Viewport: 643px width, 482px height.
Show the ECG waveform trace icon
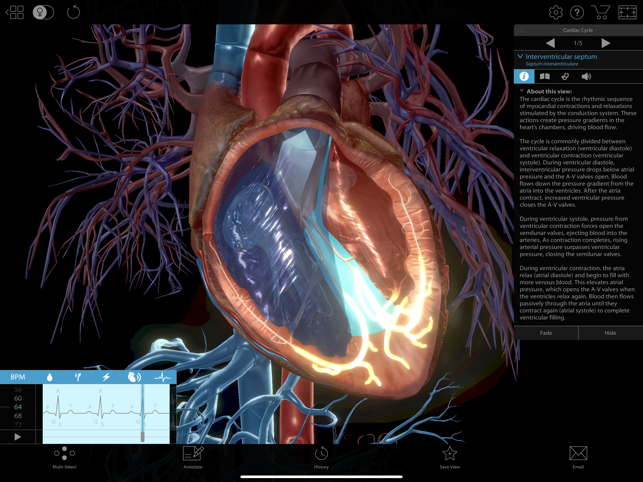[x=162, y=377]
